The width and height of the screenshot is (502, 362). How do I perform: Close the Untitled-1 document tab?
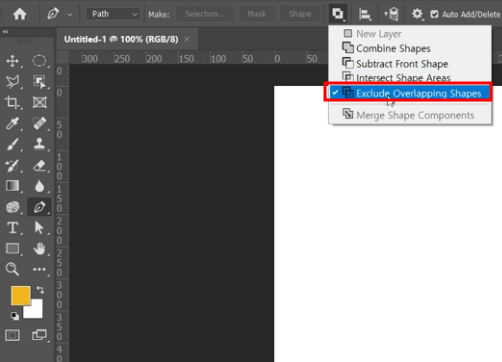click(187, 39)
